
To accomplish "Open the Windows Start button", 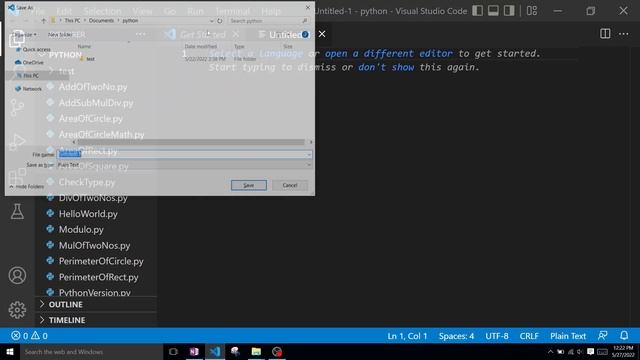I will pyautogui.click(x=10, y=351).
